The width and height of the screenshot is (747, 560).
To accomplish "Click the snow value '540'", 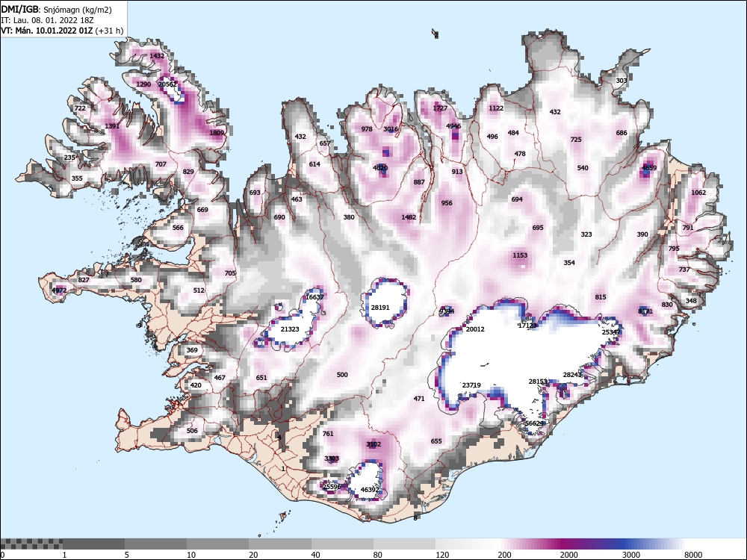I will [583, 167].
